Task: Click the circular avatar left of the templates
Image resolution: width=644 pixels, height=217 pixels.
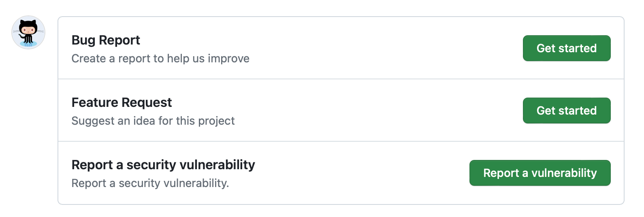Action: (28, 32)
